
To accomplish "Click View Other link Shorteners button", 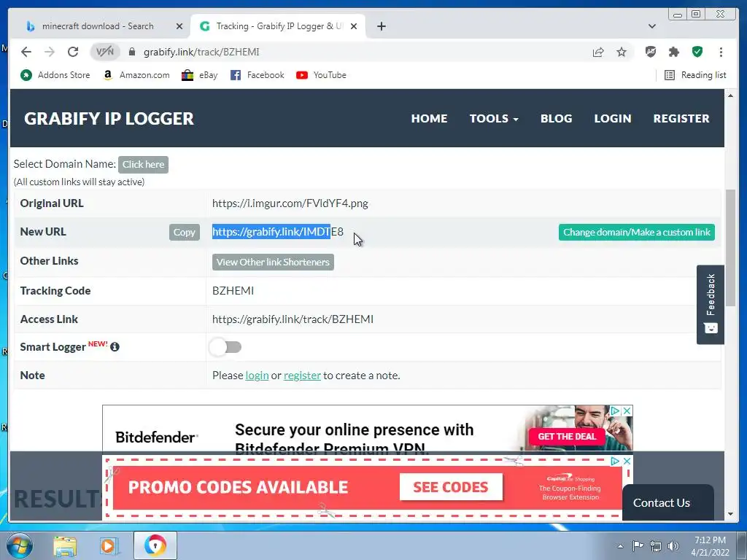I will click(273, 262).
